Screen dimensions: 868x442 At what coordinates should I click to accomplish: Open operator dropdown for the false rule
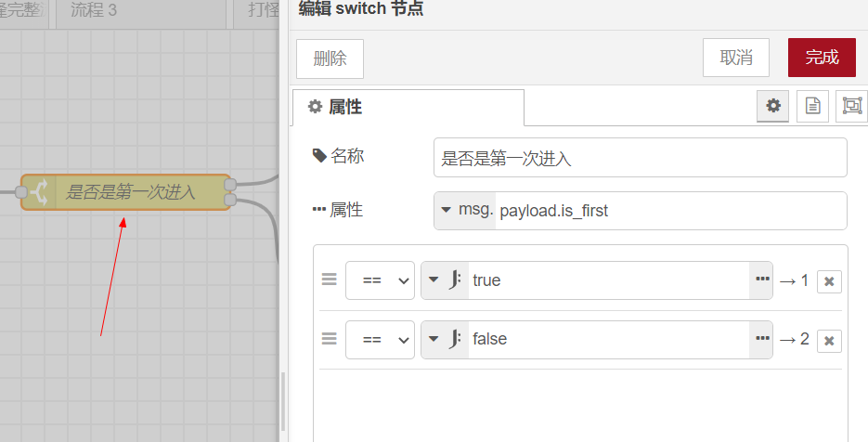point(380,340)
